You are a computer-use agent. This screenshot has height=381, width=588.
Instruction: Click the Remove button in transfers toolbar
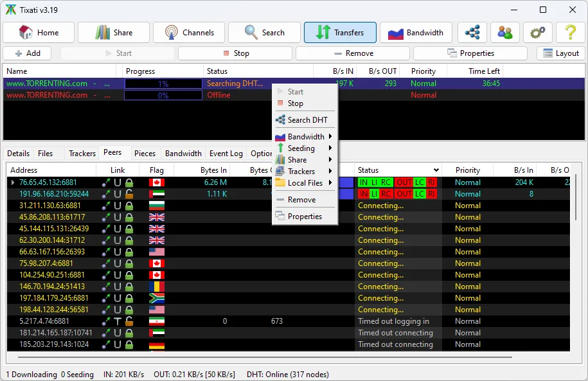pos(353,53)
